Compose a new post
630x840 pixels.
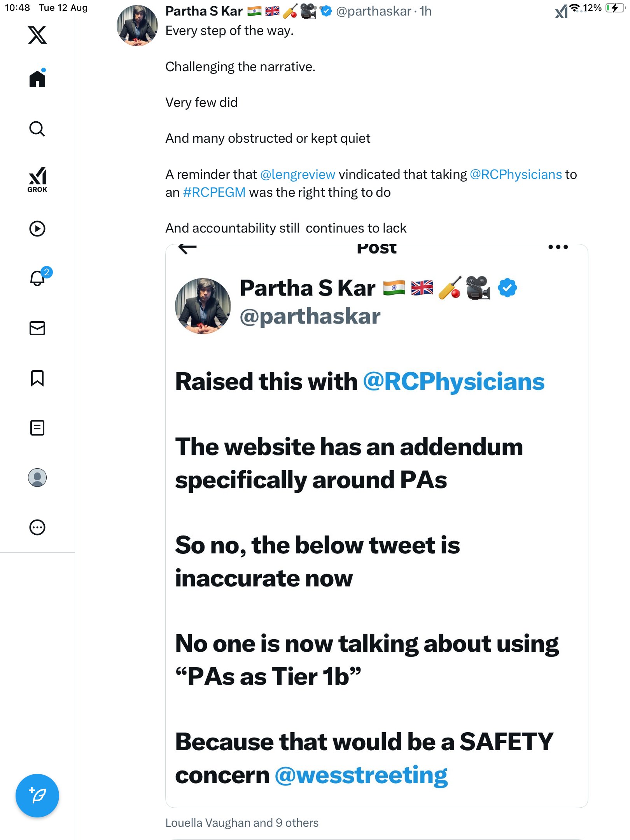pos(37,796)
